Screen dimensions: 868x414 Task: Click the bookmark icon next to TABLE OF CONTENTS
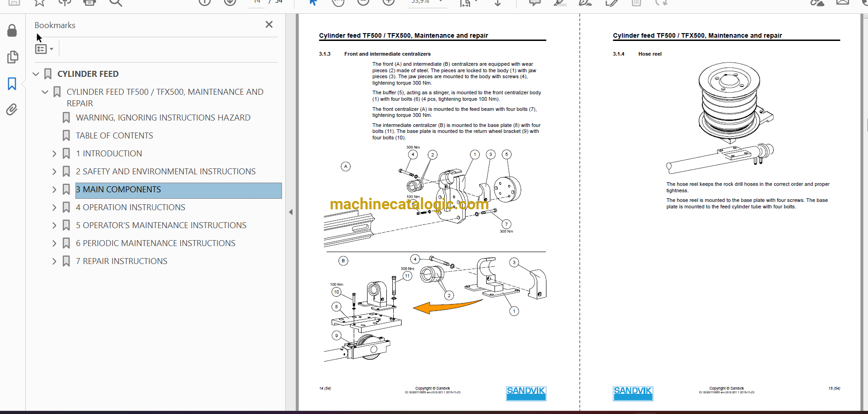click(x=66, y=136)
